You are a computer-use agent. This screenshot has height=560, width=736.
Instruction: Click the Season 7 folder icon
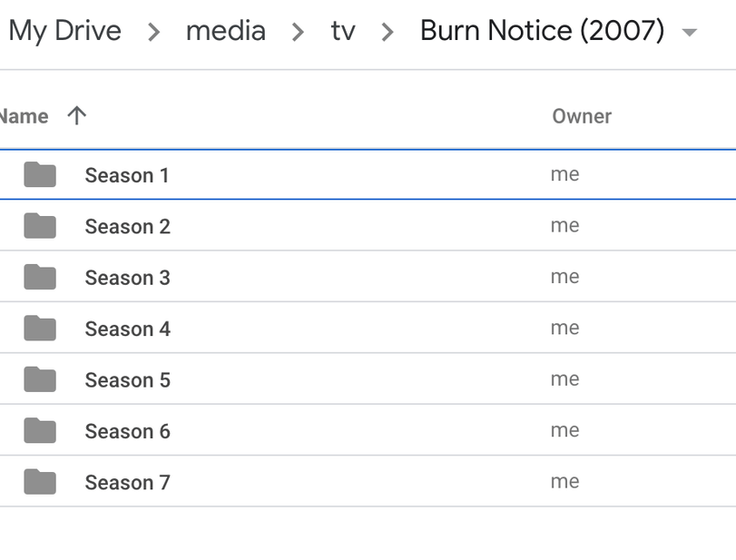click(x=40, y=482)
